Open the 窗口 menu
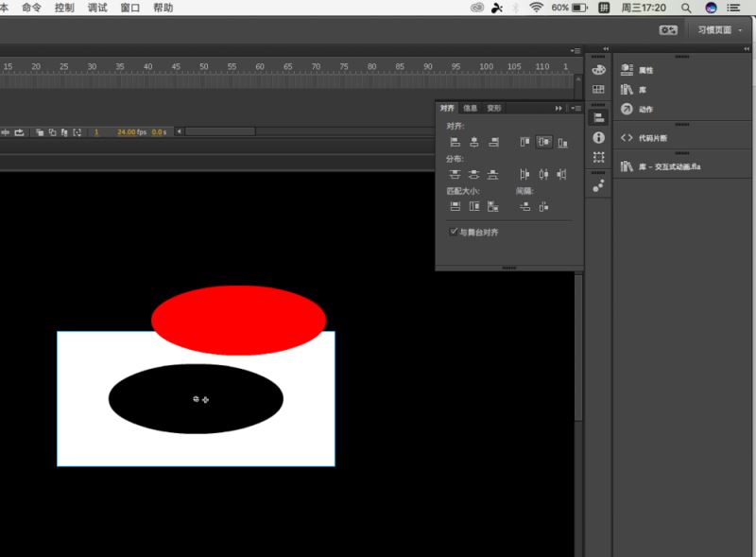Image resolution: width=756 pixels, height=557 pixels. click(129, 8)
